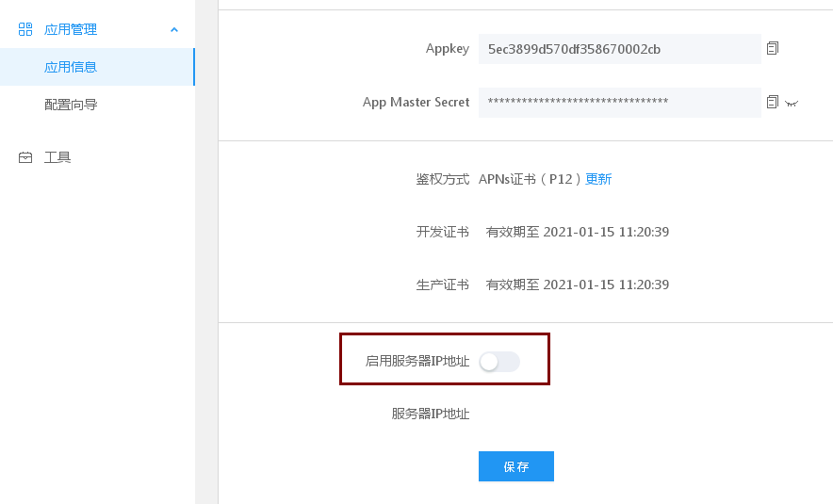Collapse the 应用管理 menu chevron
This screenshot has width=833, height=504.
point(173,30)
